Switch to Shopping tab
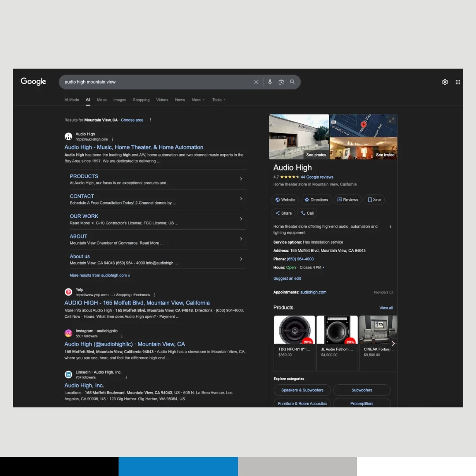The image size is (476, 476). tap(141, 100)
